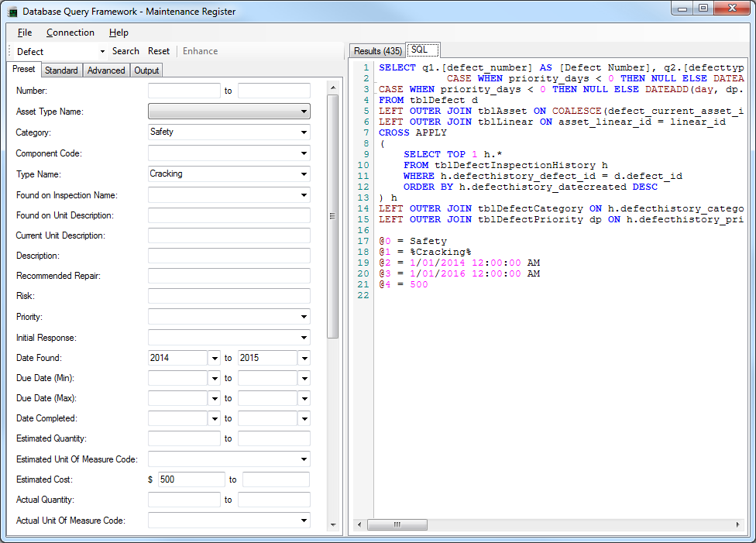Image resolution: width=756 pixels, height=543 pixels.
Task: Click SQL pane horizontal scrollbar thumb
Action: point(397,524)
